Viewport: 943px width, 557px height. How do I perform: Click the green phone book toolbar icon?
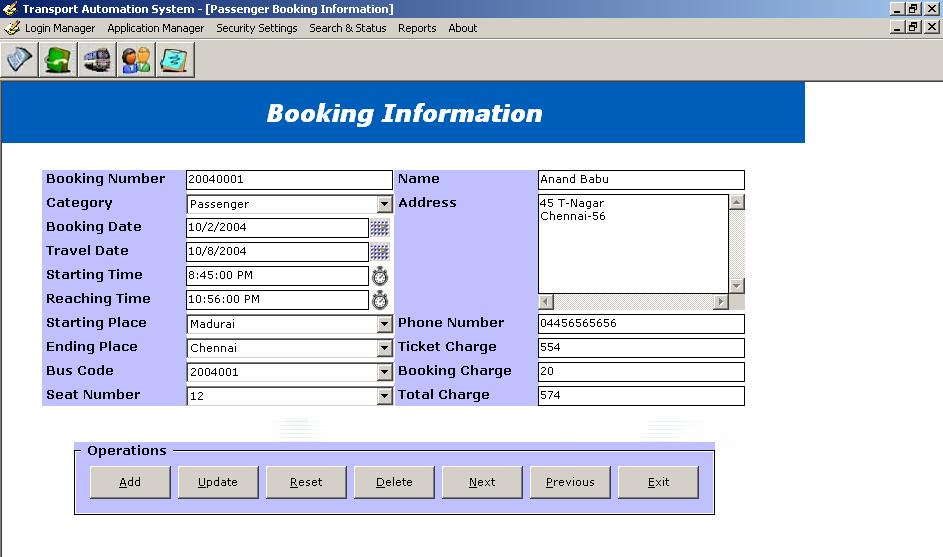(57, 60)
